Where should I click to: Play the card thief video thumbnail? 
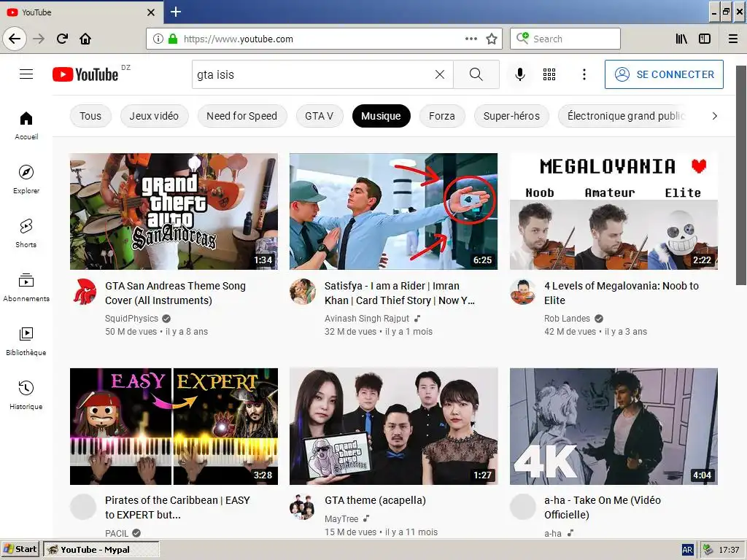click(393, 211)
